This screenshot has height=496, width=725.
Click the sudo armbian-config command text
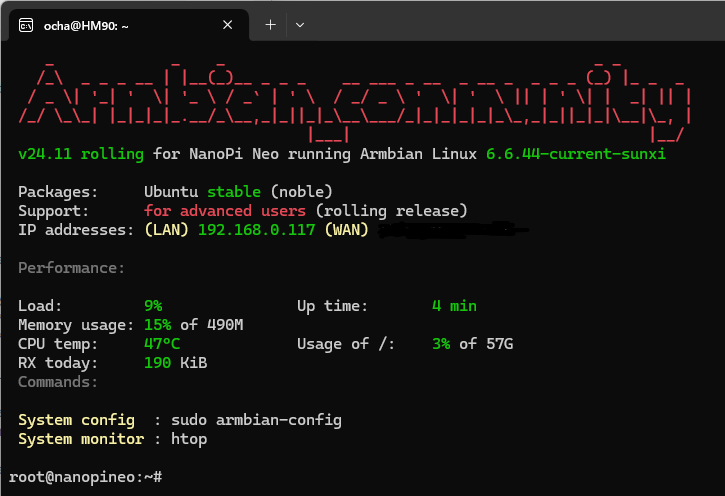click(257, 420)
